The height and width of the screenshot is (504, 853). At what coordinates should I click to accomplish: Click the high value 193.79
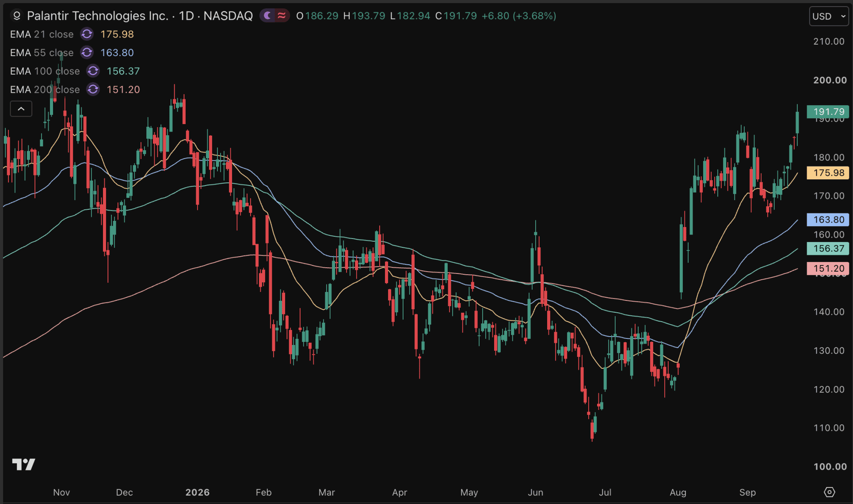point(369,16)
